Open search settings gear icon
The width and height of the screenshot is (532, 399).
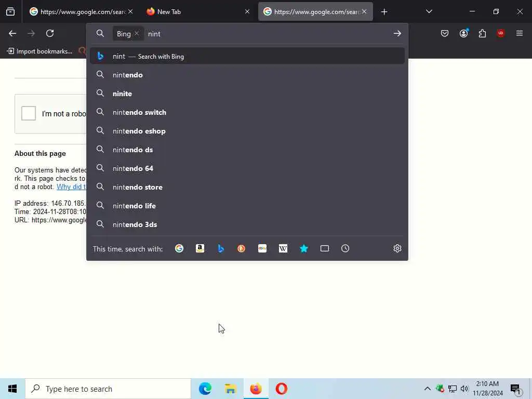397,248
